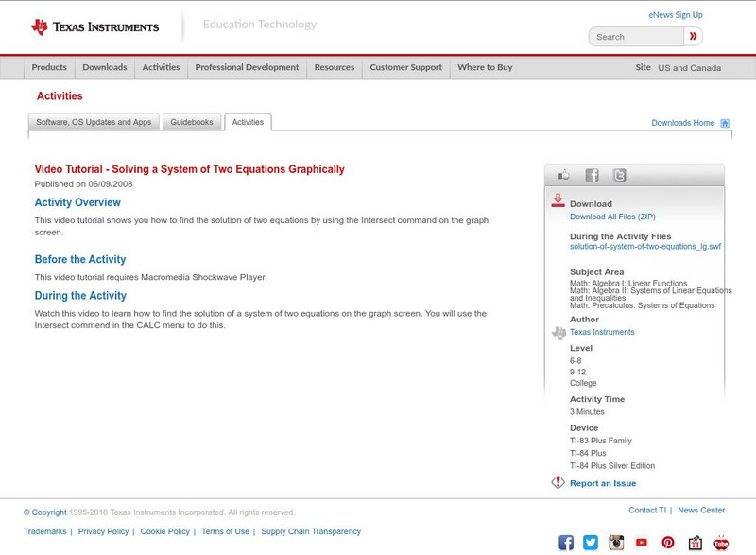The height and width of the screenshot is (555, 756).
Task: Open the footer TI Tube icon
Action: click(x=721, y=543)
